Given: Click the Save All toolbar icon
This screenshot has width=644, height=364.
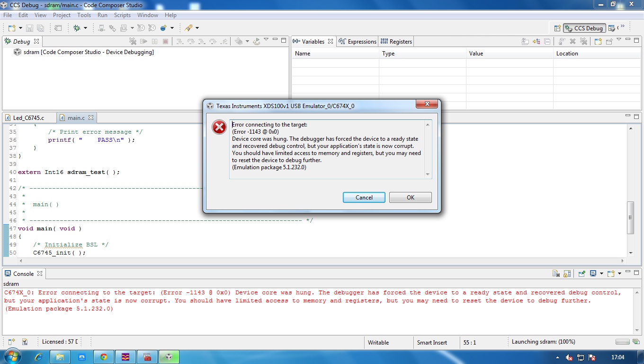Looking at the screenshot, I should pos(41,28).
